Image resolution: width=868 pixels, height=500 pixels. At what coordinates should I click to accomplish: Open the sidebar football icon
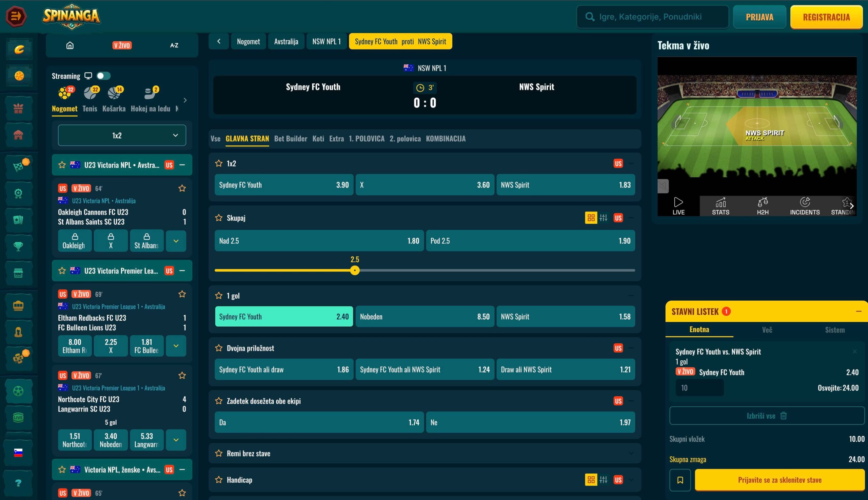click(x=18, y=391)
